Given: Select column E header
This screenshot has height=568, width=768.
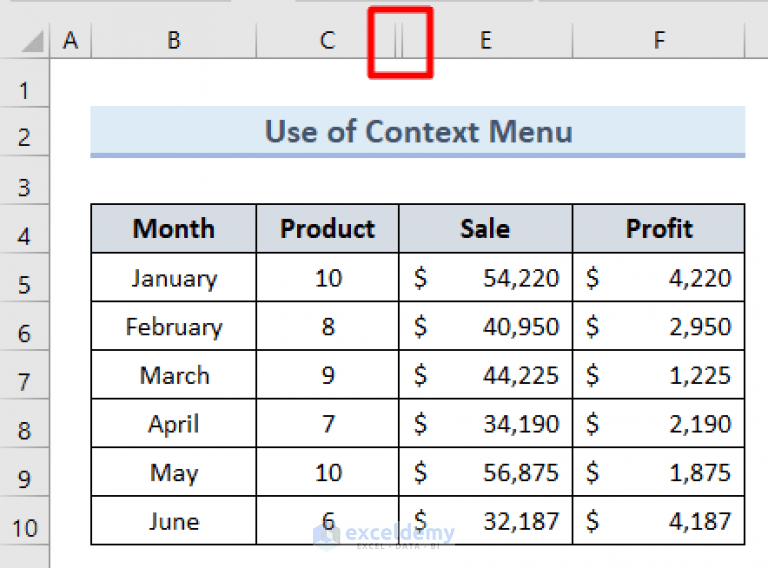Looking at the screenshot, I should click(486, 40).
